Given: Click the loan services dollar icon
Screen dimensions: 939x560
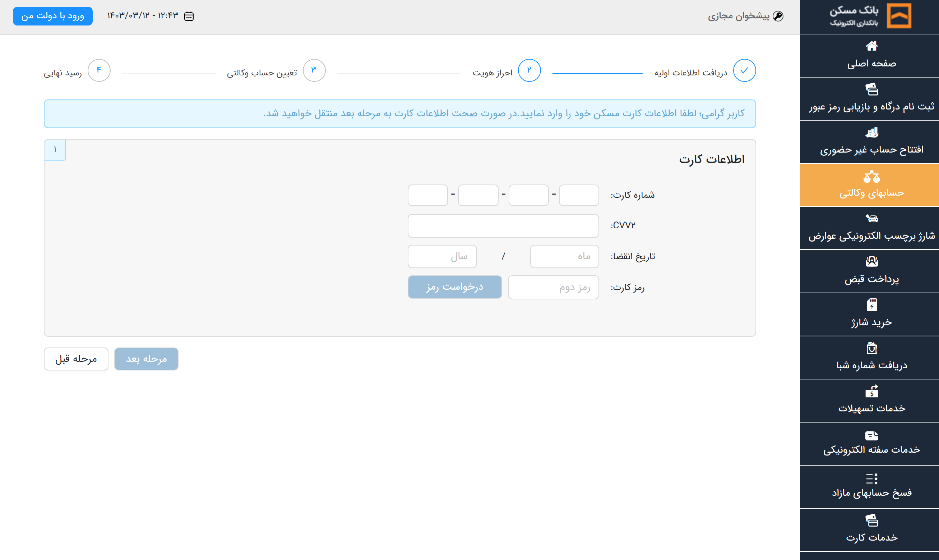Looking at the screenshot, I should pyautogui.click(x=871, y=391).
